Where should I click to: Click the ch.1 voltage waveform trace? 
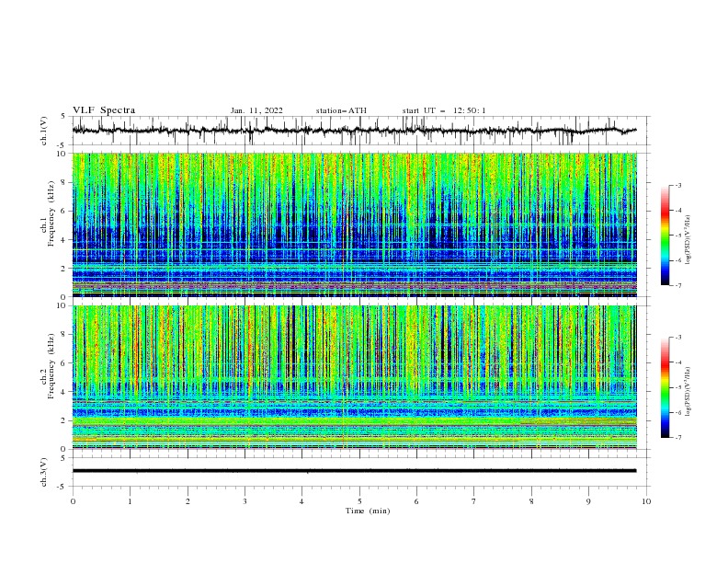[x=354, y=131]
